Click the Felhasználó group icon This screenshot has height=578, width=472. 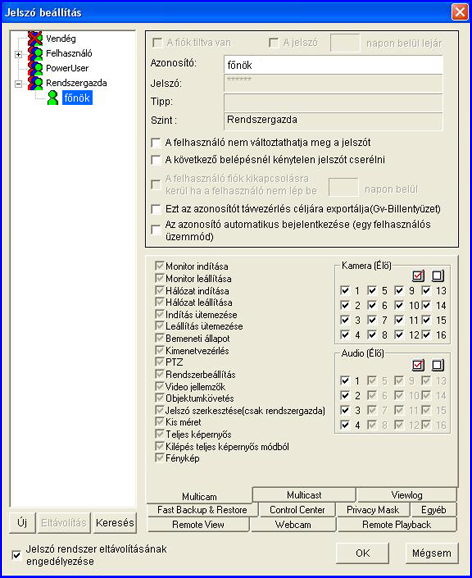[x=35, y=53]
